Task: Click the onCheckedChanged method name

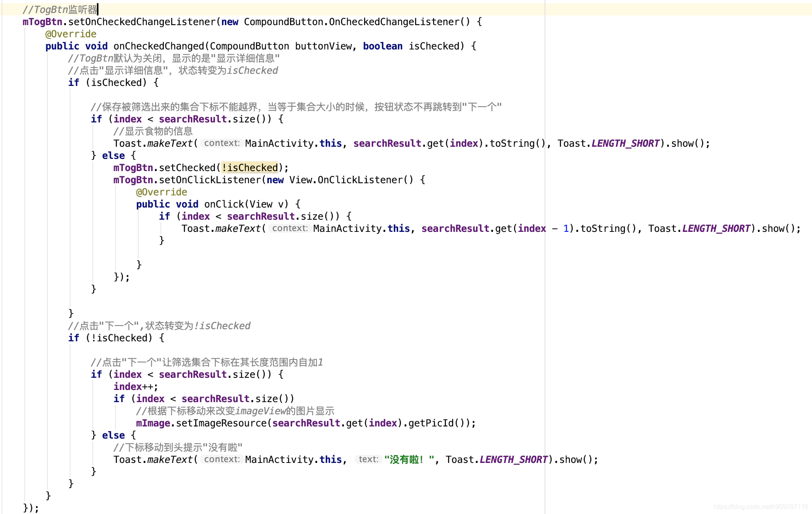Action: (158, 46)
